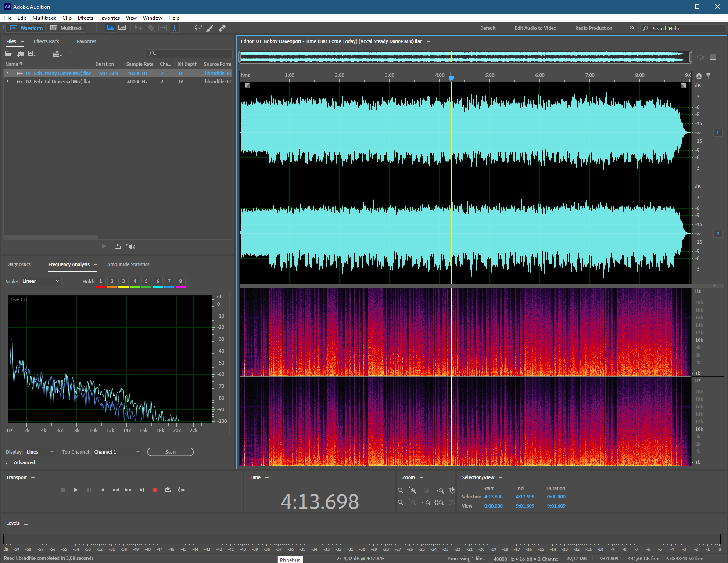Image resolution: width=728 pixels, height=563 pixels.
Task: Click the Skip Selection icon in Transport
Action: coord(181,490)
